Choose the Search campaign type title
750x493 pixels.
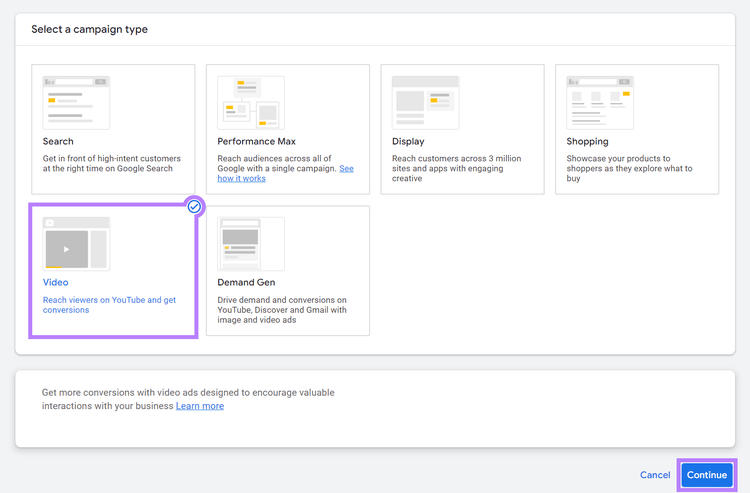tap(58, 142)
